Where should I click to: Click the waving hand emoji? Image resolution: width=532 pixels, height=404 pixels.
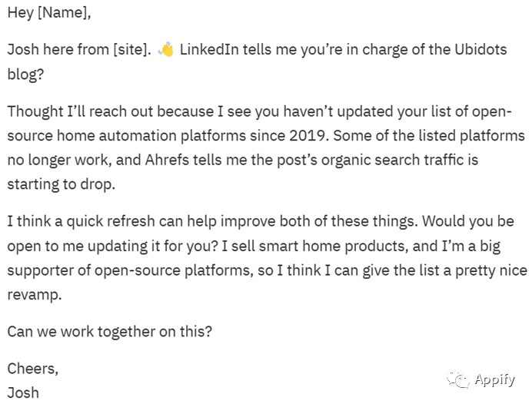[x=166, y=49]
